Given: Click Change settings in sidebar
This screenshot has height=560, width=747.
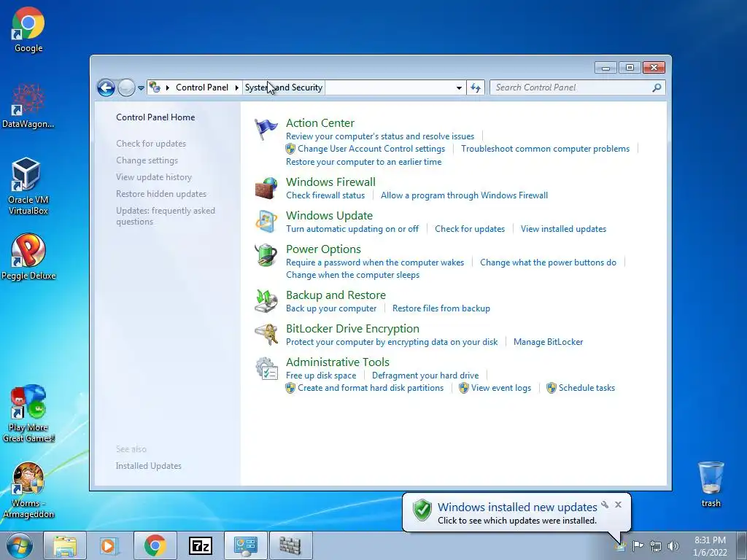Looking at the screenshot, I should coord(147,160).
